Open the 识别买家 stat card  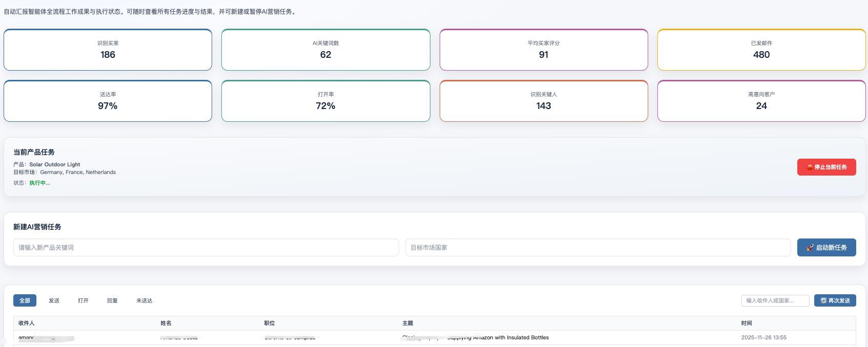click(108, 50)
